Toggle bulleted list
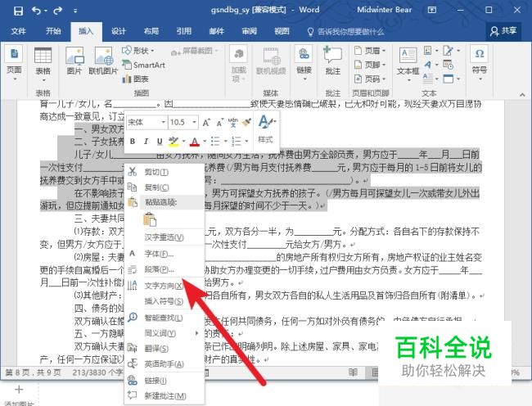This screenshot has height=406, width=532. pos(215,141)
